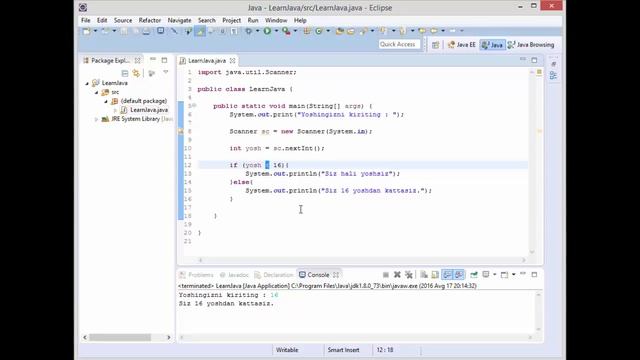Switch to the Problems tab

tap(197, 275)
